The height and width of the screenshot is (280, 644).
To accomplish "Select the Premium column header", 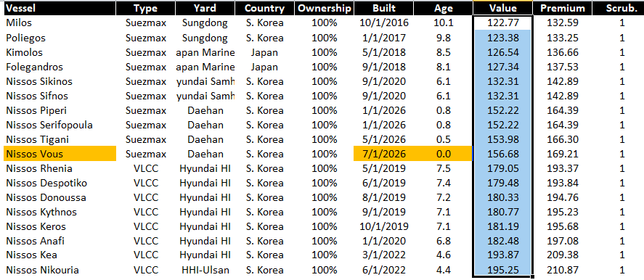I will [562, 8].
